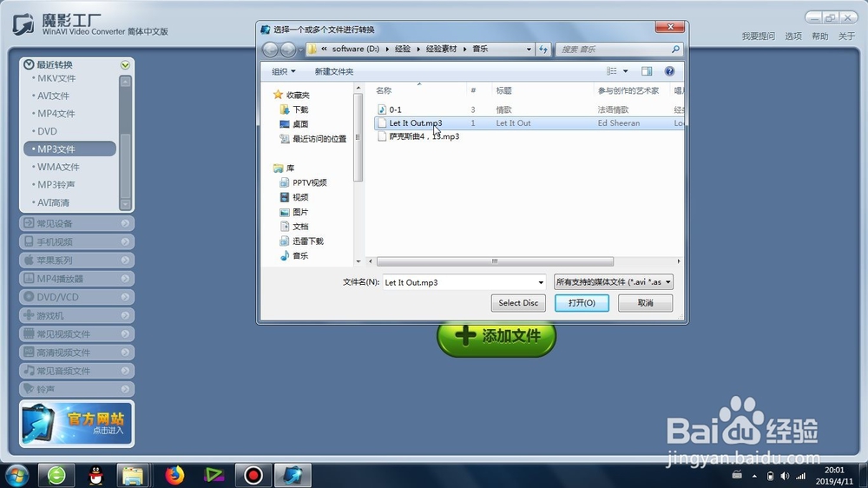Sort by the 标题 column header
Image resolution: width=868 pixels, height=488 pixels.
(503, 90)
